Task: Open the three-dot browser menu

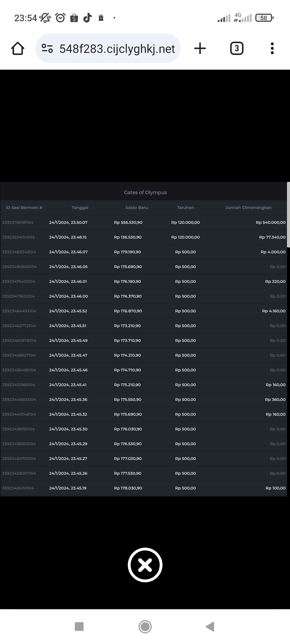Action: click(272, 49)
